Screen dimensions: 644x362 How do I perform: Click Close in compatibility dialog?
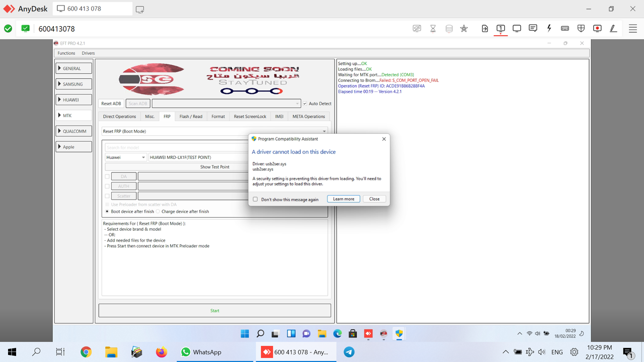pos(374,199)
